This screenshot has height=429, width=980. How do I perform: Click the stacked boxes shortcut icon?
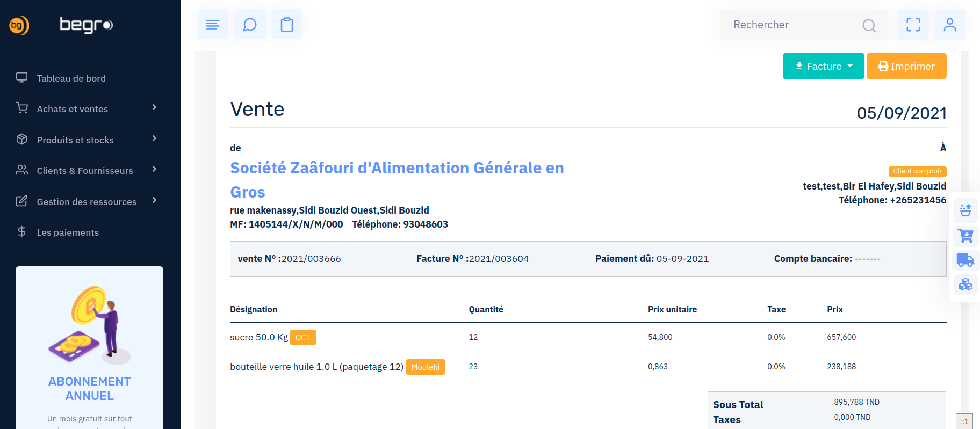pos(965,285)
